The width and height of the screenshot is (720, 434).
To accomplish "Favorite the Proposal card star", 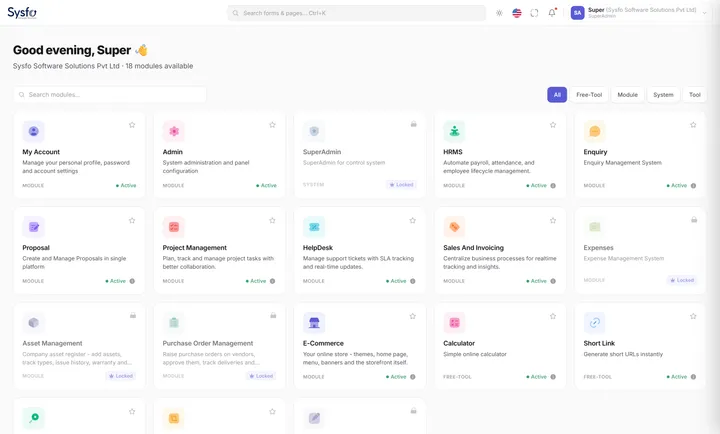I will (132, 220).
